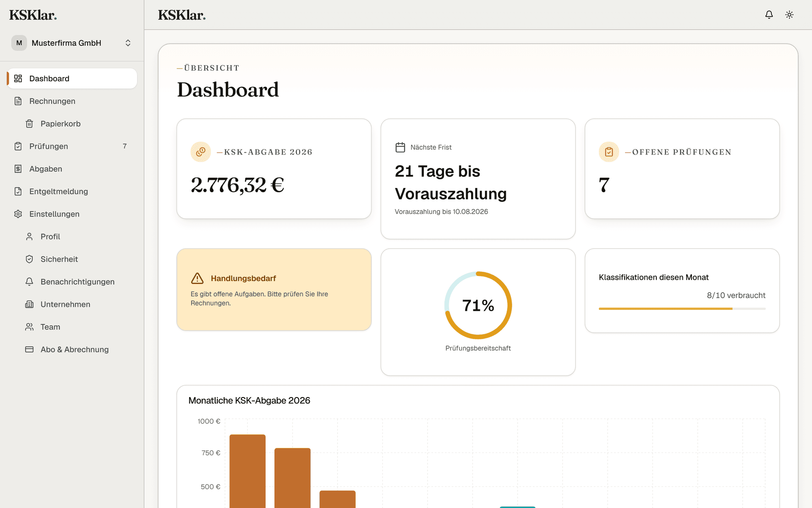Click the Abgaben receipt icon

coord(18,169)
